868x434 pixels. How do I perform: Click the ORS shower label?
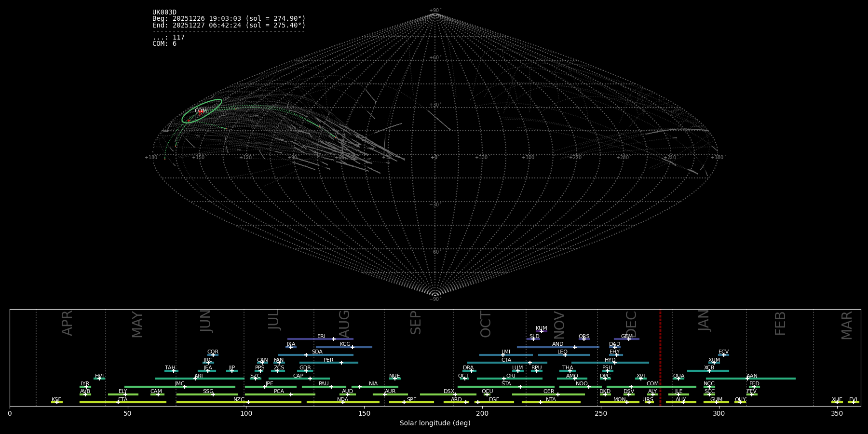click(584, 337)
